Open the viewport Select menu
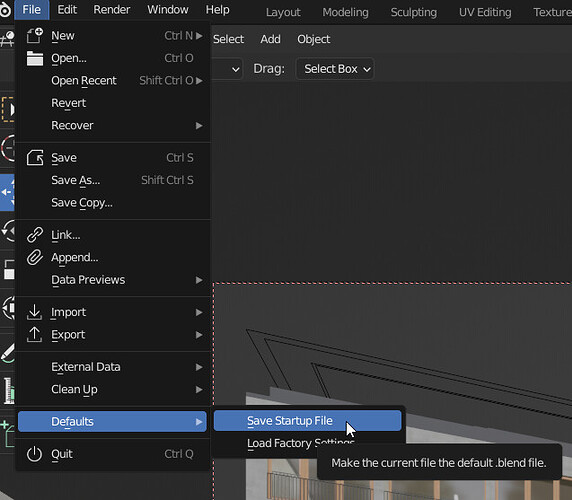 [228, 39]
